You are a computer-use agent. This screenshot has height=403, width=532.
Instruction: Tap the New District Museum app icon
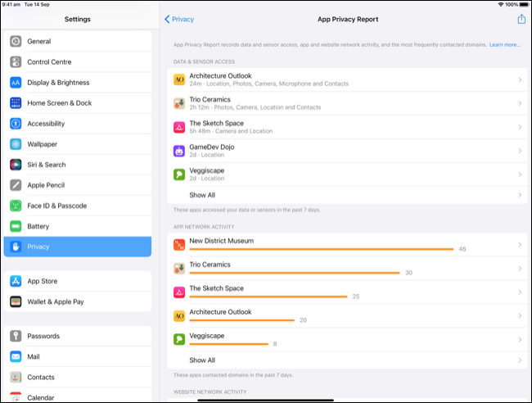pos(179,244)
